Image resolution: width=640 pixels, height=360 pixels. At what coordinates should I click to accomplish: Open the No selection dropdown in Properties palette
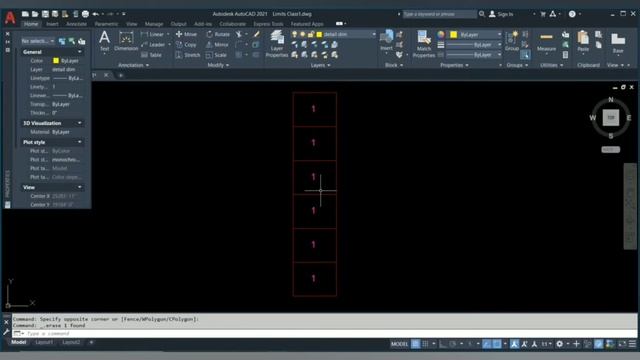tap(38, 41)
